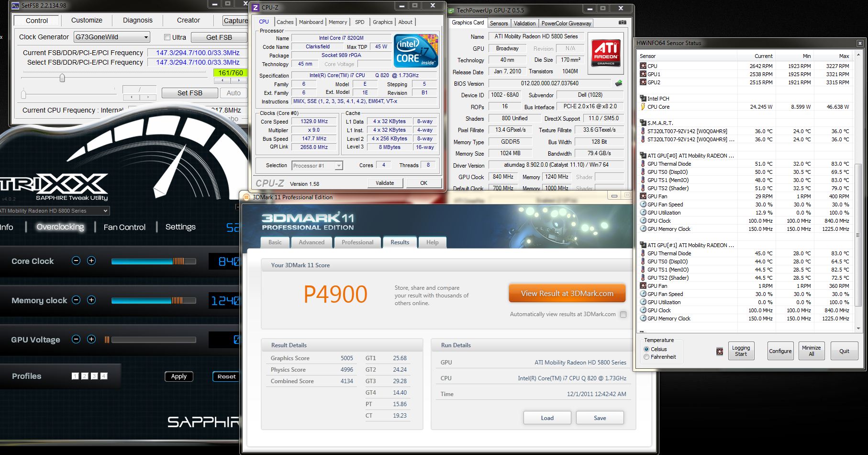Click the Select FSB frequency field in SetFSB

tap(198, 62)
